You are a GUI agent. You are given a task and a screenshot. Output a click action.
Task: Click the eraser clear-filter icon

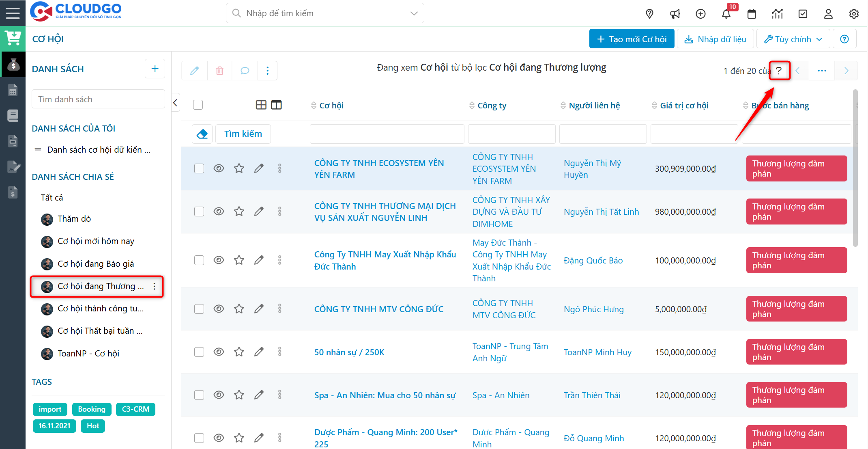click(202, 134)
